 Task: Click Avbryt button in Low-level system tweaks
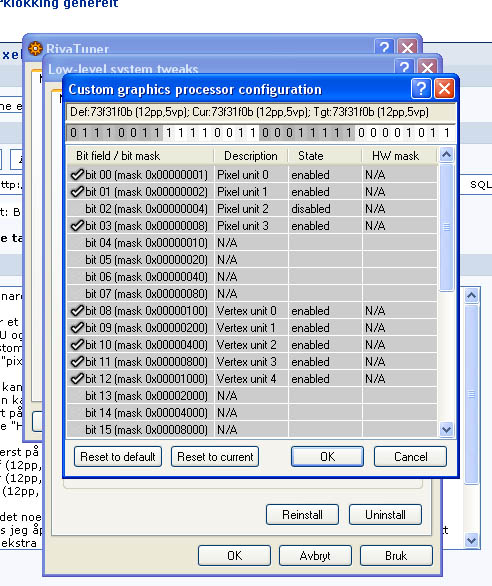(315, 555)
